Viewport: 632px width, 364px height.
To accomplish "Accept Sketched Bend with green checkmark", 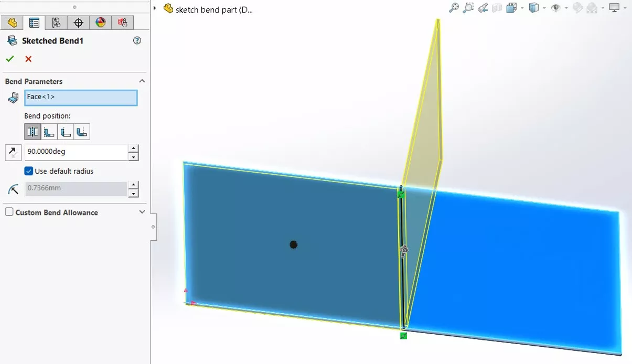I will pyautogui.click(x=10, y=59).
